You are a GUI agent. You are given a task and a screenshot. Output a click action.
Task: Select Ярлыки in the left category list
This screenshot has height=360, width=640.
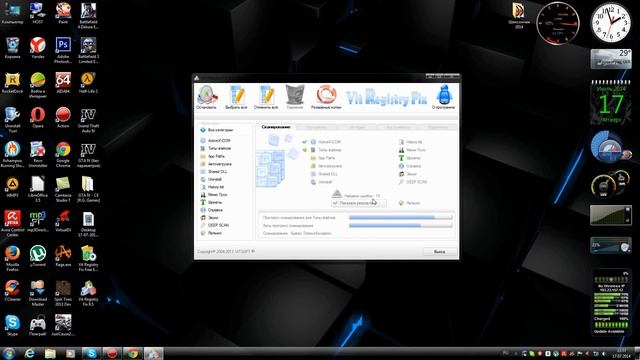(x=211, y=233)
